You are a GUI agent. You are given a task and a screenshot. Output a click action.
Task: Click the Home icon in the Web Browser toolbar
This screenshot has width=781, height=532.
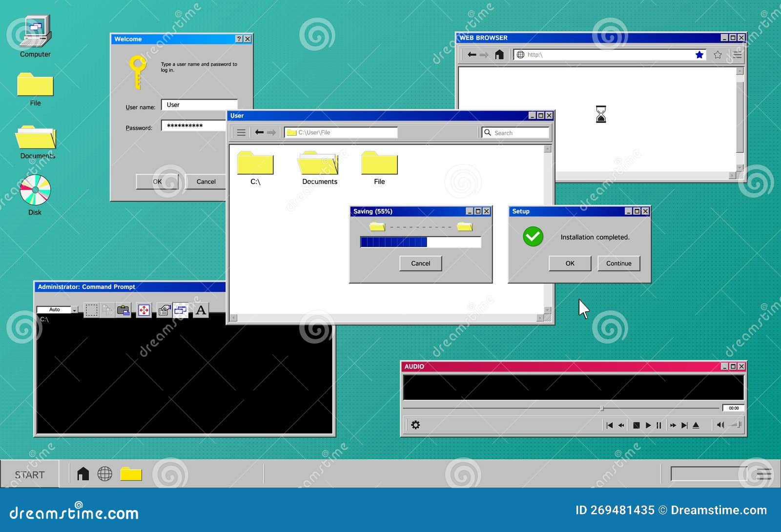click(x=500, y=55)
